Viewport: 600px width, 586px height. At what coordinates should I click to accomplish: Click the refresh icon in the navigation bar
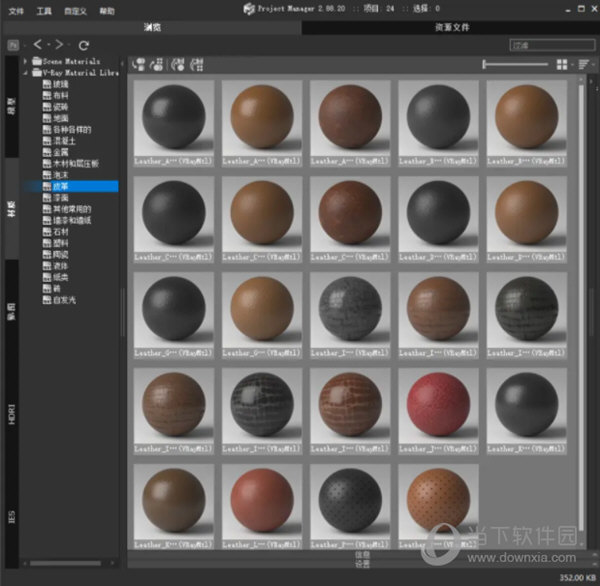point(83,46)
